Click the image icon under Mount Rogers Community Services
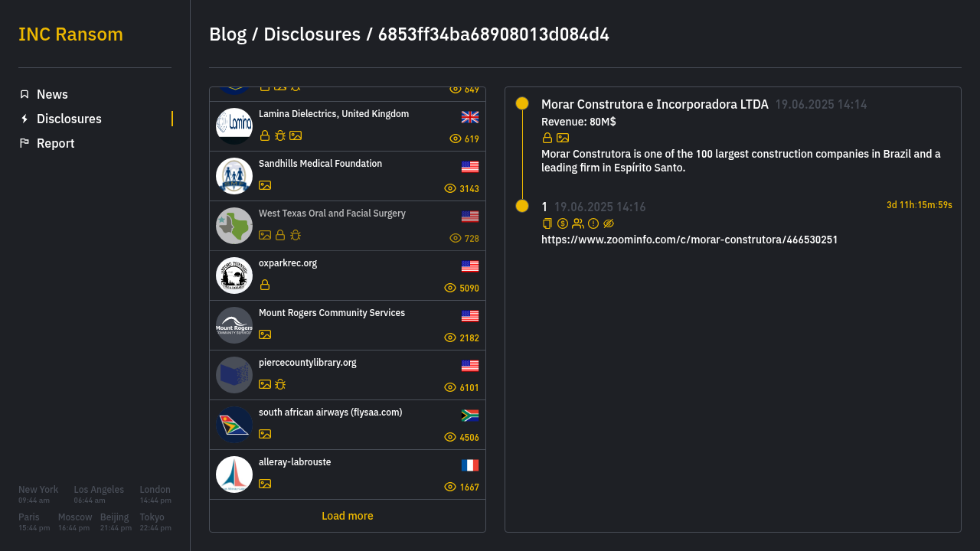980x551 pixels. pos(265,334)
